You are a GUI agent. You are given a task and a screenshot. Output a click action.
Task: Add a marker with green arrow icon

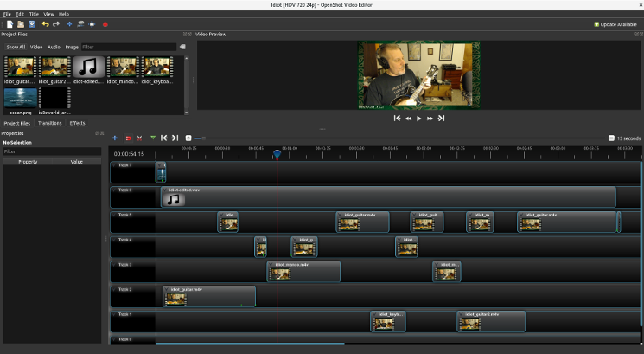pos(153,138)
